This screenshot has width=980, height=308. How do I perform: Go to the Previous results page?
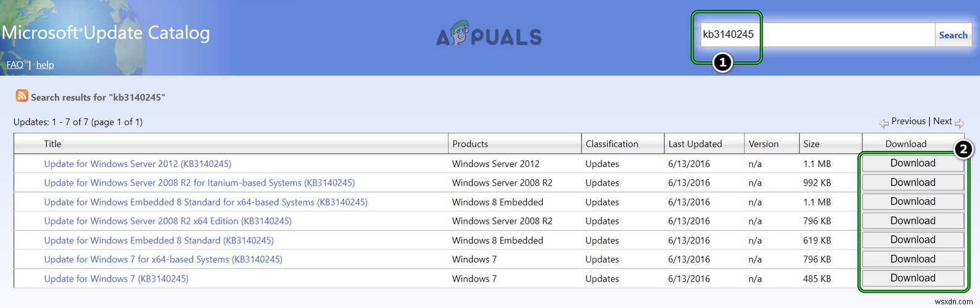pyautogui.click(x=908, y=121)
